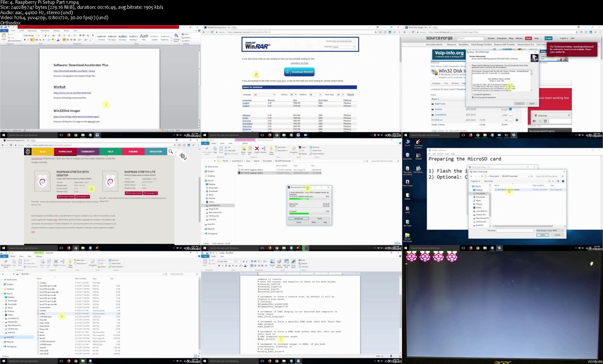Bookmark the win-rar.com page with the star
Viewport: 603px width, 364px height.
(376, 32)
